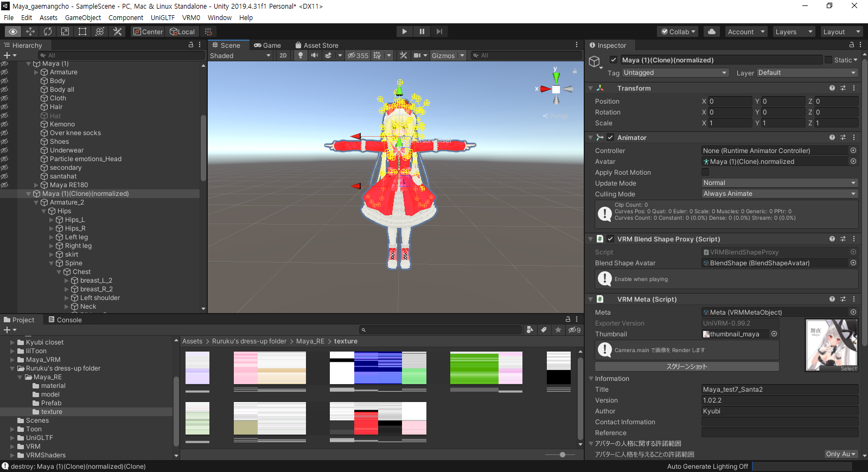Viewport: 868px width, 472px height.
Task: Click the Play button
Action: 404,31
